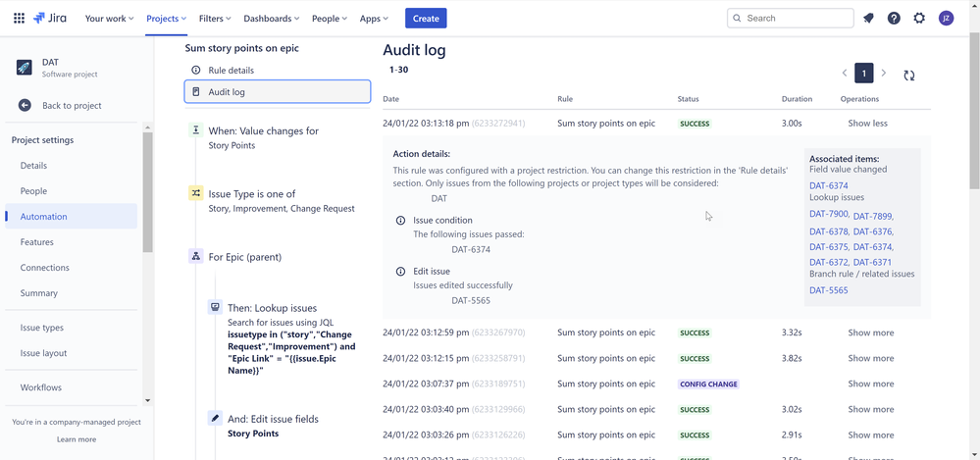Go to previous audit log page arrow

click(x=845, y=74)
